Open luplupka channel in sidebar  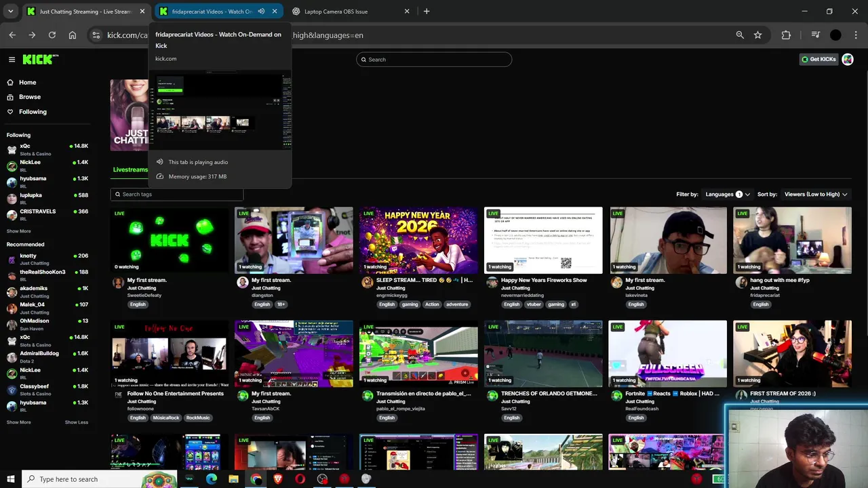(x=47, y=198)
